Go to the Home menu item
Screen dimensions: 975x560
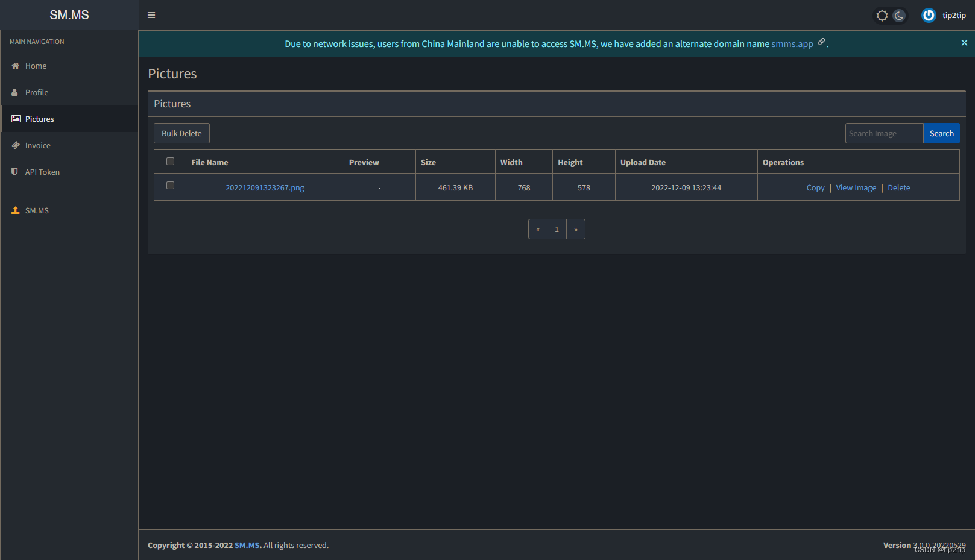[x=69, y=66]
